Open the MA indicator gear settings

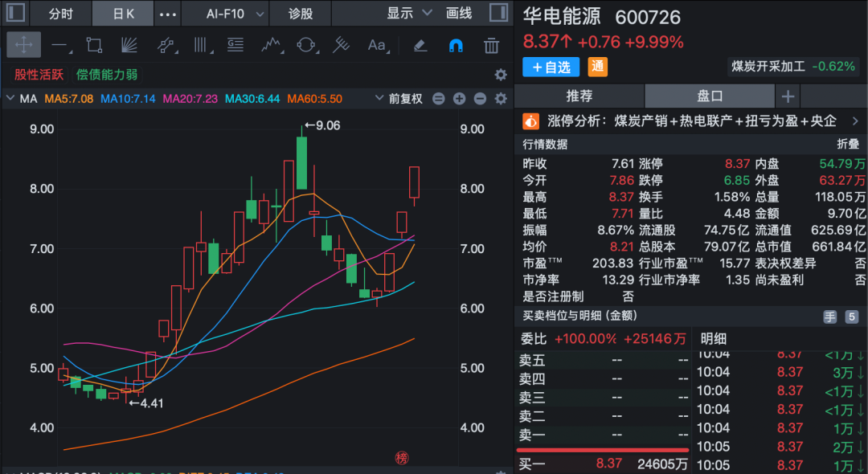(x=501, y=99)
